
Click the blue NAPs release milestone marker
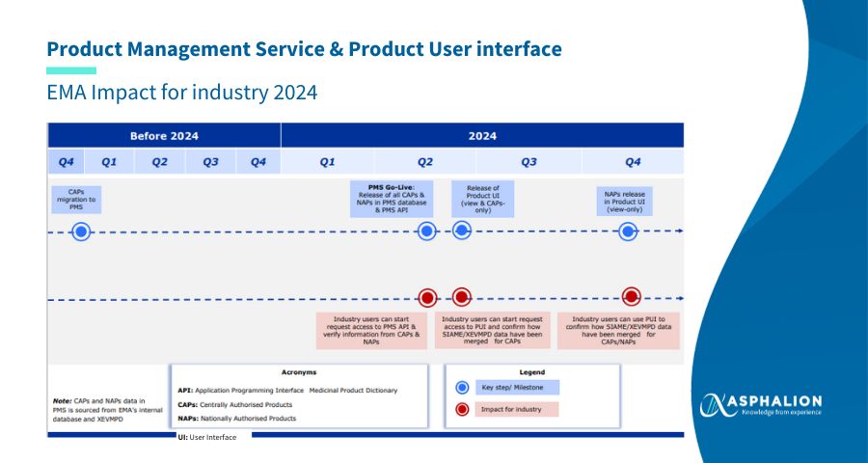click(x=628, y=231)
